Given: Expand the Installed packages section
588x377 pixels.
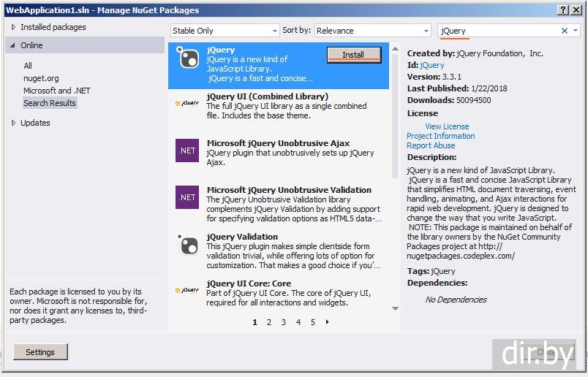Looking at the screenshot, I should pyautogui.click(x=13, y=27).
